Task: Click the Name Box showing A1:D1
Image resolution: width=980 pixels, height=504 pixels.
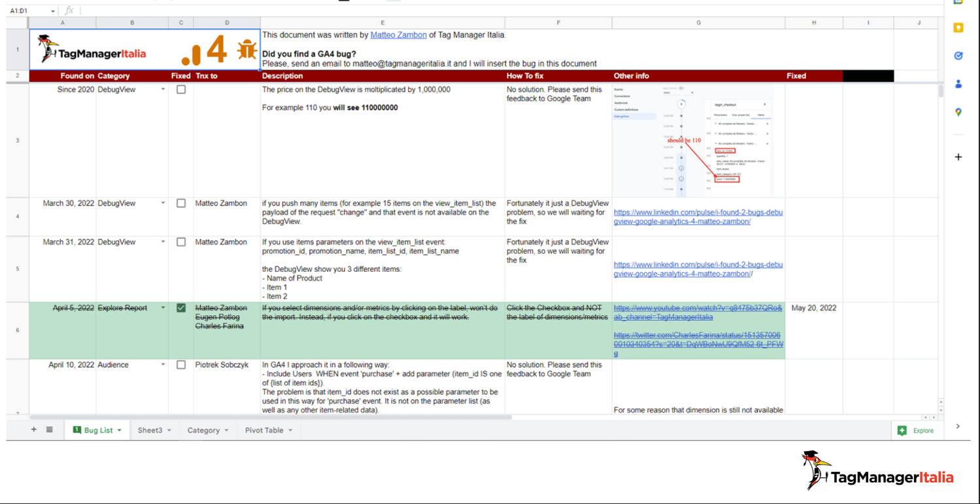Action: pos(27,11)
